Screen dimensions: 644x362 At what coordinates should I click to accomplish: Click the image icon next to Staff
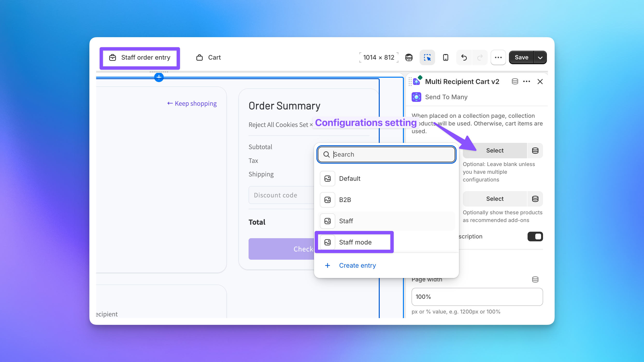328,221
